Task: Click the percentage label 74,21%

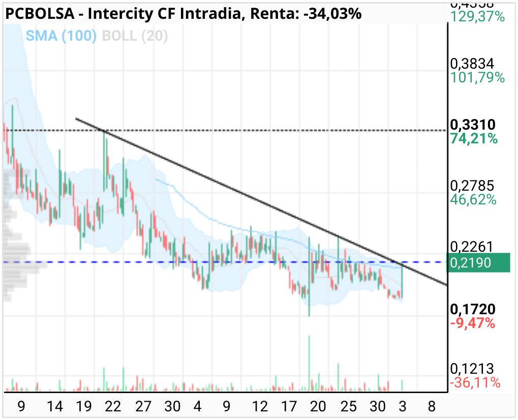Action: pyautogui.click(x=474, y=139)
